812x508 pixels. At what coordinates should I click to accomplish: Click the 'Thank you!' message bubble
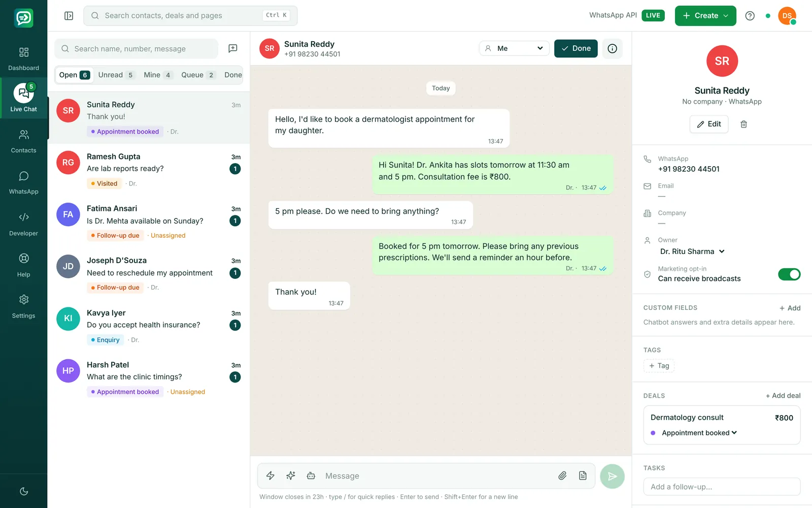(x=309, y=296)
